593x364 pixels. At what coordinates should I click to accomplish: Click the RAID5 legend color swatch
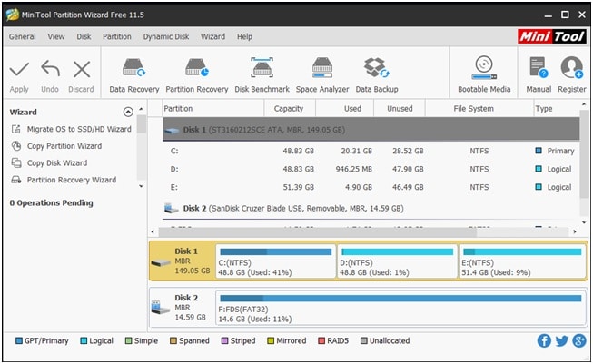pos(321,340)
